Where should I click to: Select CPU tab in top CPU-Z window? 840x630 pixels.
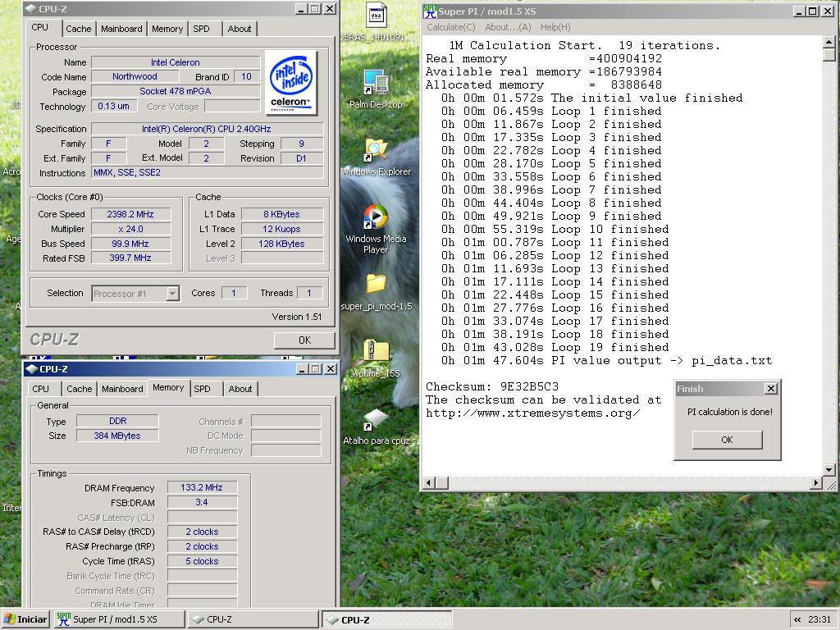(39, 27)
